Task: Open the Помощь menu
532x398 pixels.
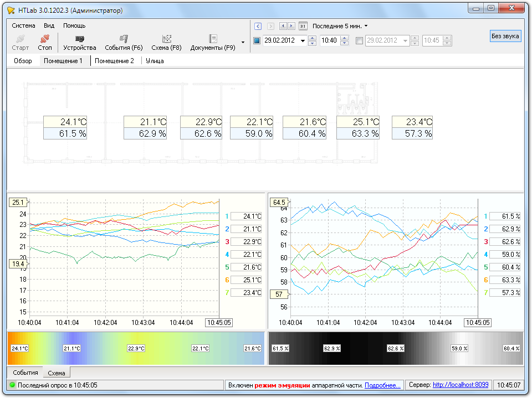Action: click(x=74, y=25)
